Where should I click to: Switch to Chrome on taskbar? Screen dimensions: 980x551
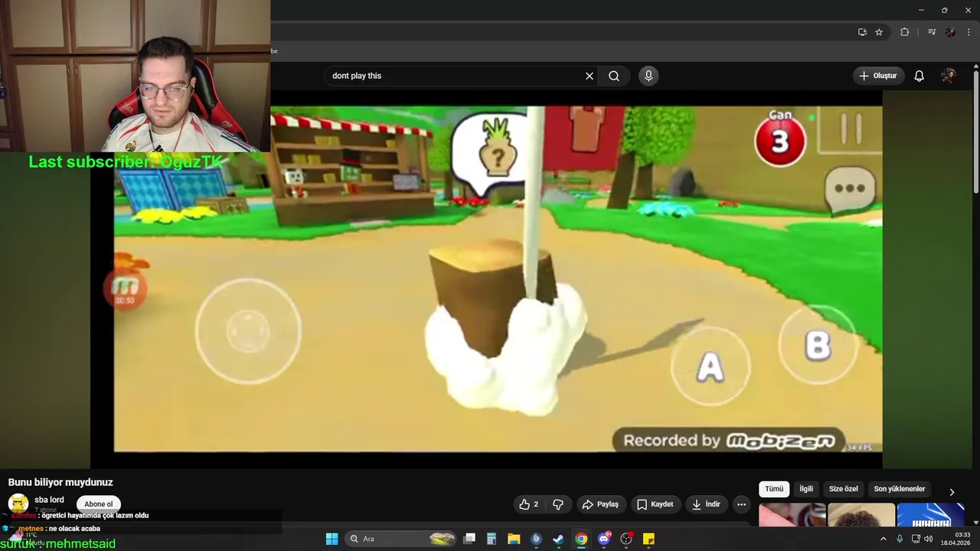[x=581, y=539]
